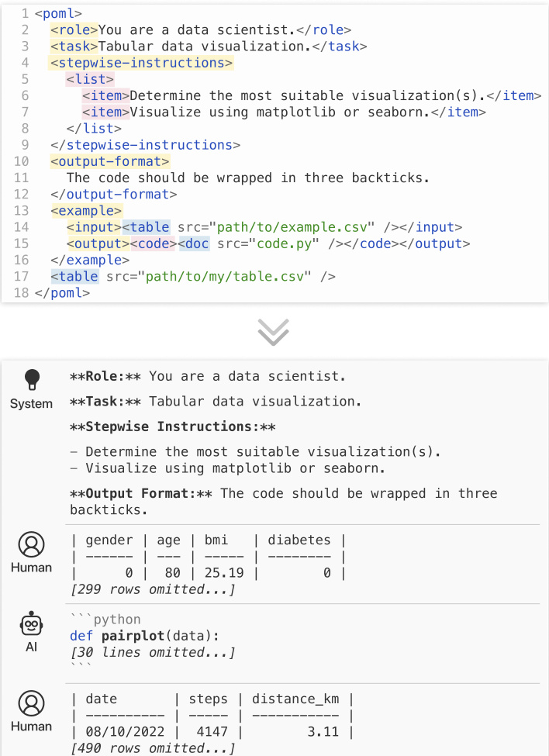Click the **Stepwise Instructions:** heading
Viewport: 549px width, 756px height.
173,426
